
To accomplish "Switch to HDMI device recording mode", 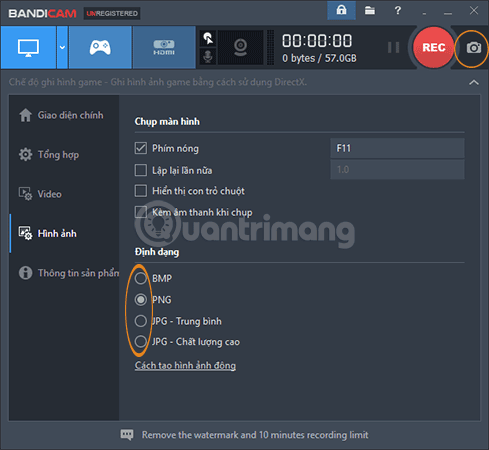I will click(x=164, y=47).
